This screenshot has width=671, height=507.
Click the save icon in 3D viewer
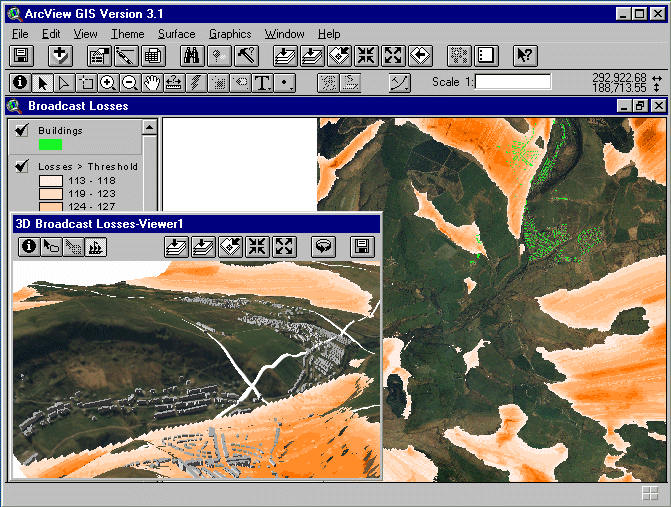362,246
